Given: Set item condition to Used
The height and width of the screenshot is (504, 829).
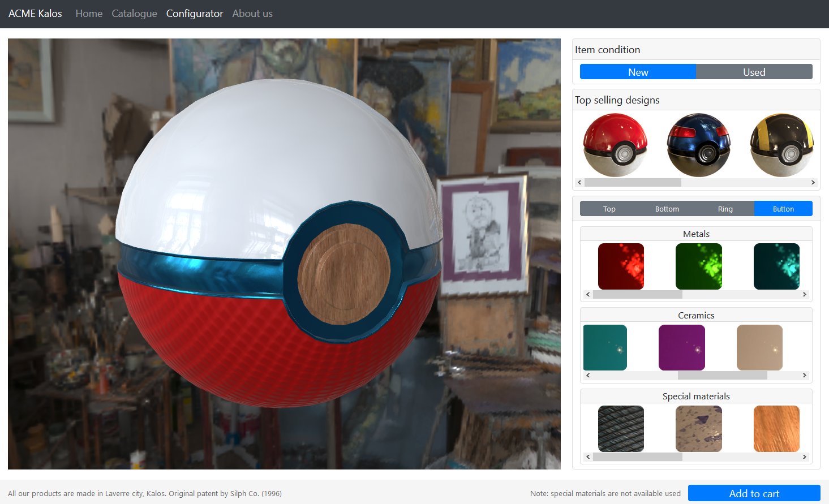Looking at the screenshot, I should pos(754,72).
